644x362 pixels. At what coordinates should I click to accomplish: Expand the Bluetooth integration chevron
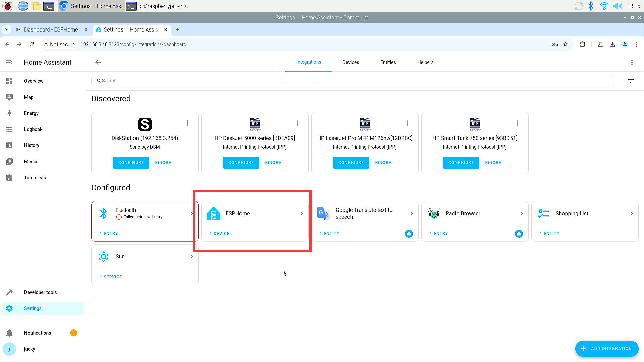192,214
